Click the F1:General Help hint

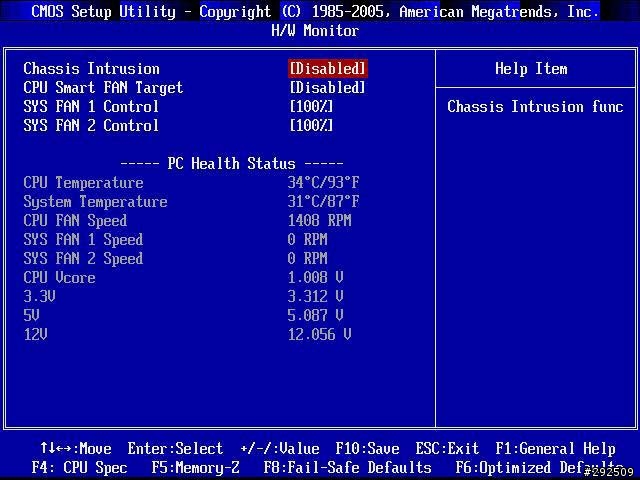pyautogui.click(x=555, y=448)
